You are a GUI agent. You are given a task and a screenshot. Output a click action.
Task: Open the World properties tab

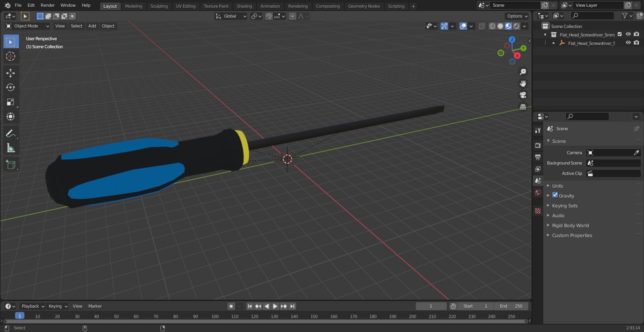pos(538,193)
